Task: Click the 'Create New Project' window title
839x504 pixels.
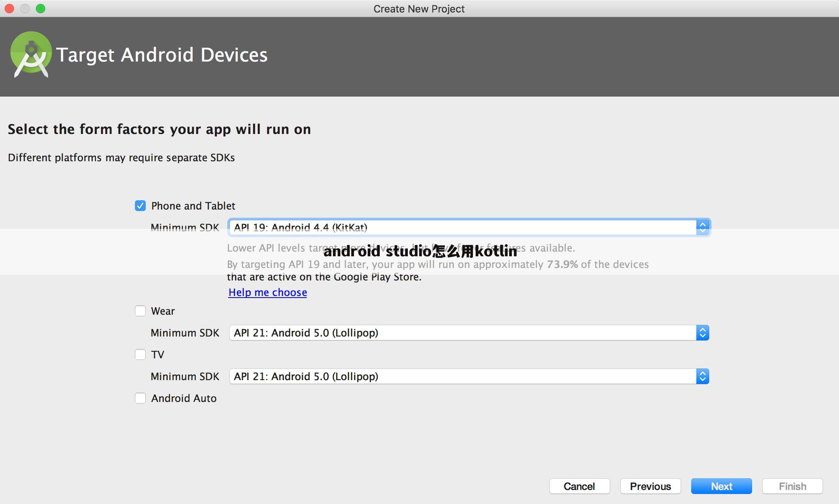Action: point(419,9)
